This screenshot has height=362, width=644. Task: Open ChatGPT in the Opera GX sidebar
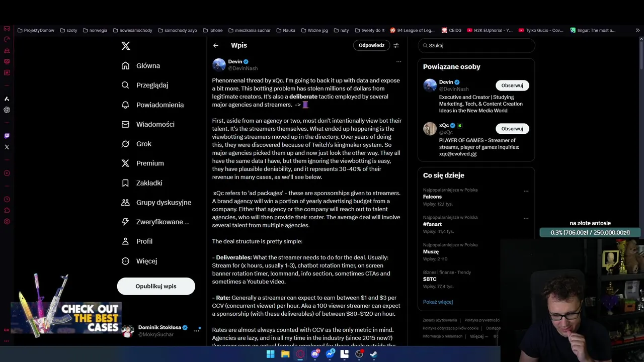tap(7, 110)
